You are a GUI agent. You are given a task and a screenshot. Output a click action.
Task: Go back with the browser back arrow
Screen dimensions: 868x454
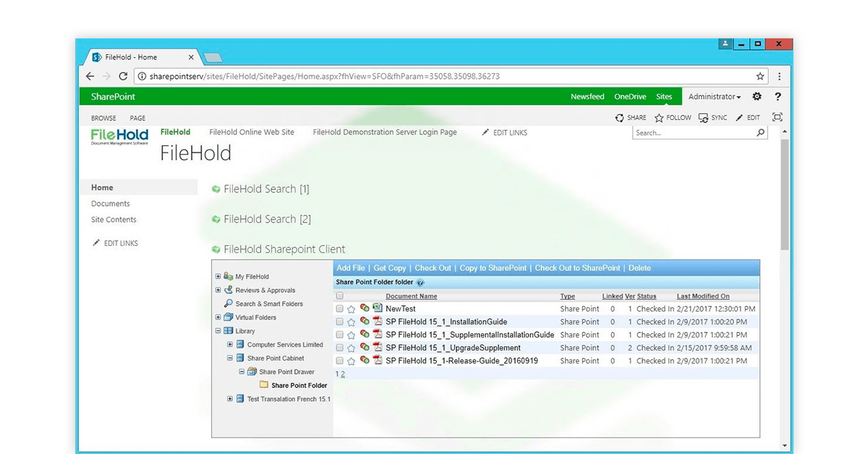coord(90,76)
